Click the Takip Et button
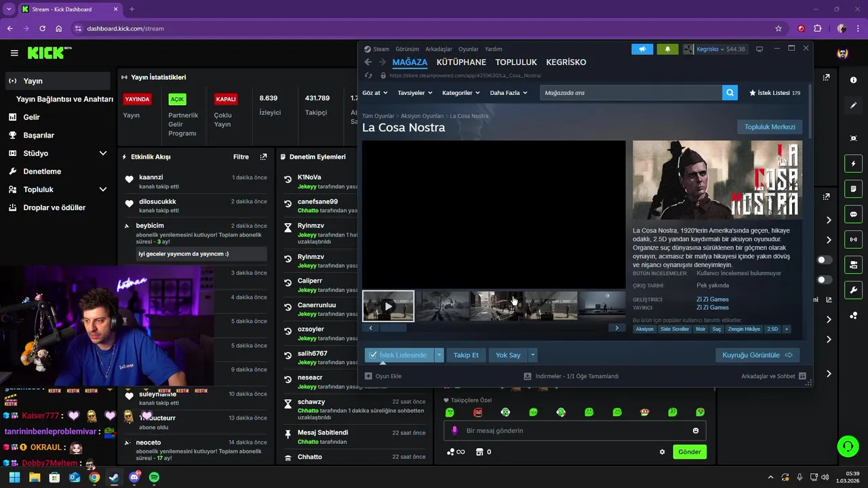The height and width of the screenshot is (488, 868). pyautogui.click(x=466, y=355)
